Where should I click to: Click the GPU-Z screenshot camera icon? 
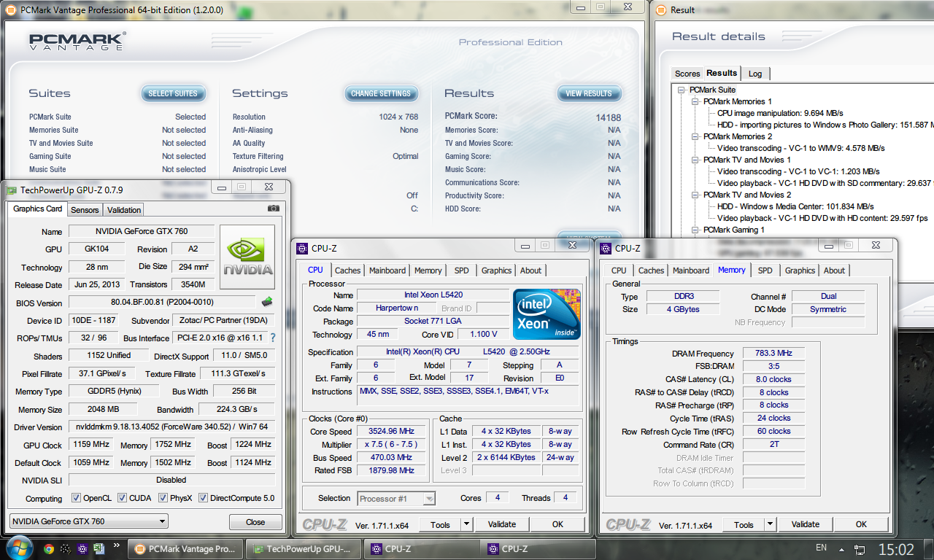[274, 209]
